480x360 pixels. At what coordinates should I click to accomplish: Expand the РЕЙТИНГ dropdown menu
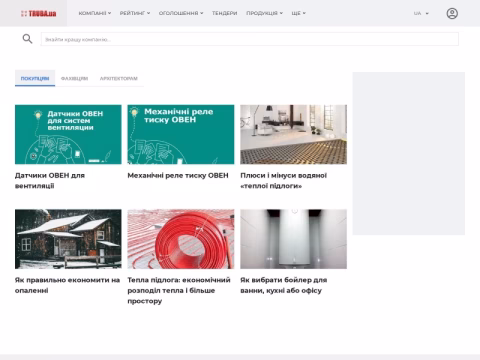tap(135, 13)
